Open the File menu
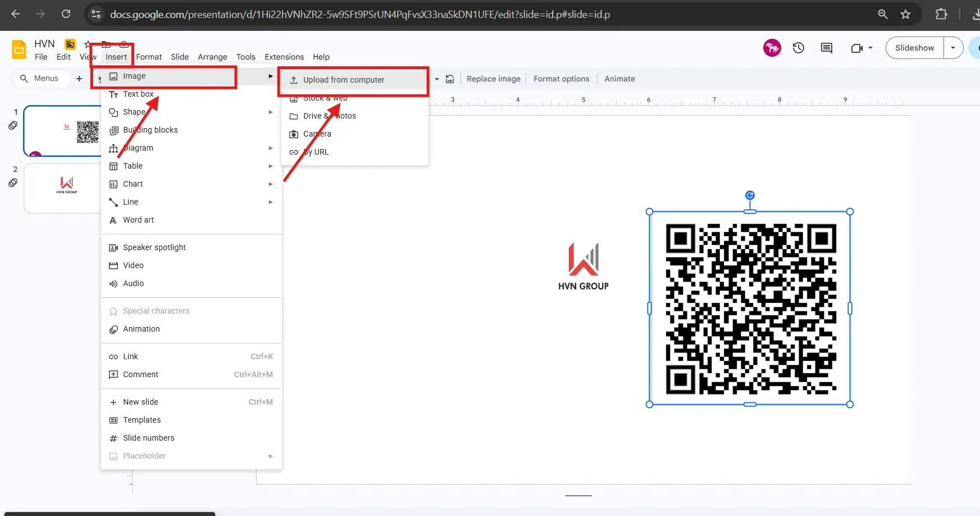The image size is (980, 516). [41, 57]
